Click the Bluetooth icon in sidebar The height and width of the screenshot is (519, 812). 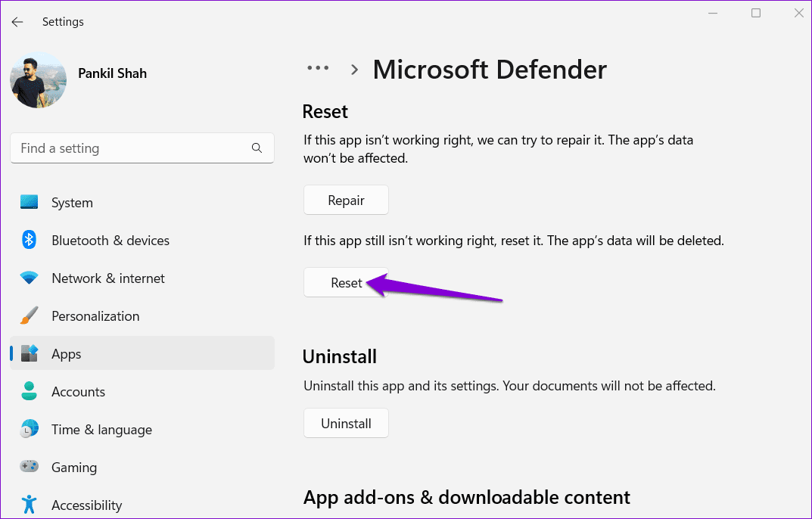29,240
